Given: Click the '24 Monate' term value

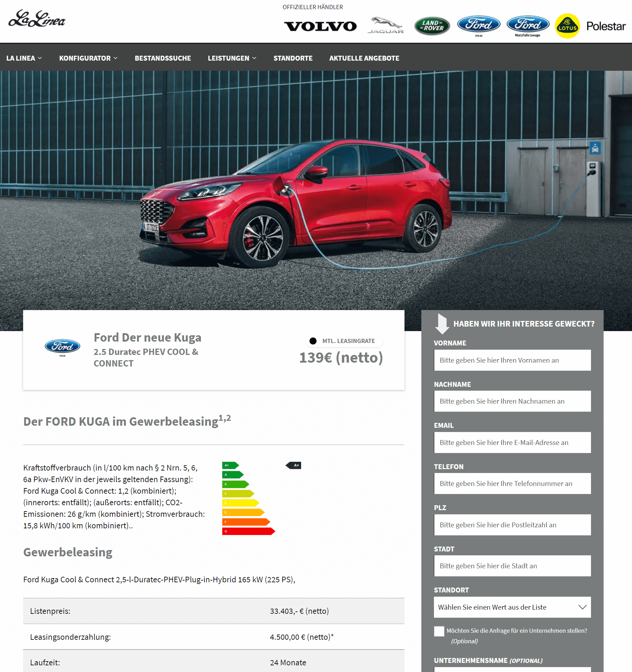Looking at the screenshot, I should pyautogui.click(x=288, y=663).
